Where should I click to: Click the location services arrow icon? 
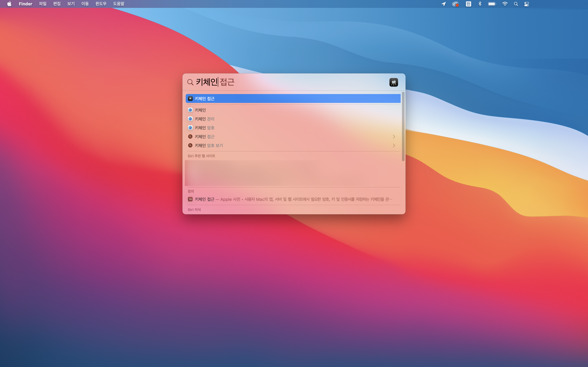443,4
